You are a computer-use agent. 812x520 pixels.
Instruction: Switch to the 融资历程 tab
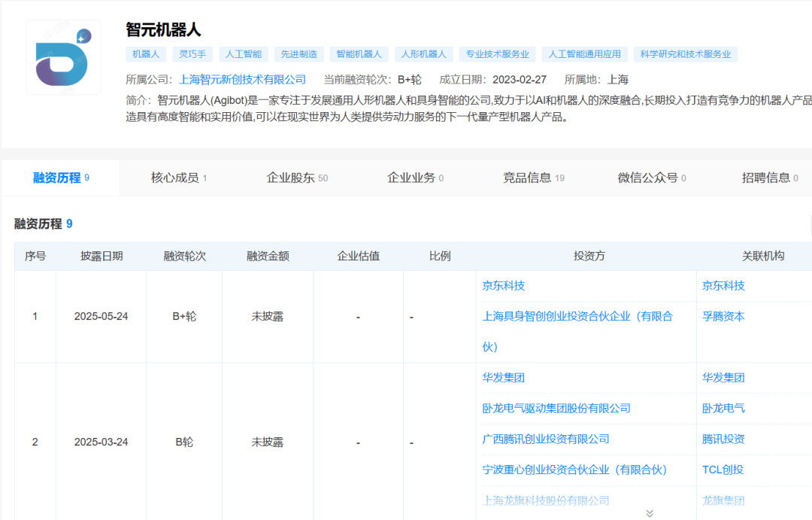(x=61, y=178)
